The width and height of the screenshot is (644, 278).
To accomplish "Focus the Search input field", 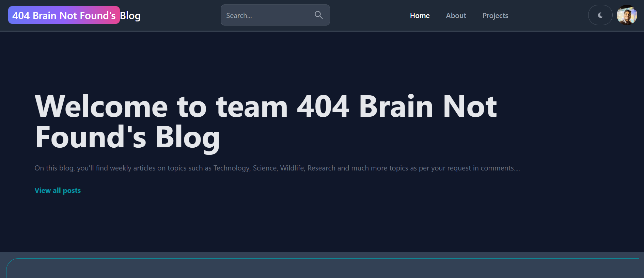I will (x=275, y=15).
